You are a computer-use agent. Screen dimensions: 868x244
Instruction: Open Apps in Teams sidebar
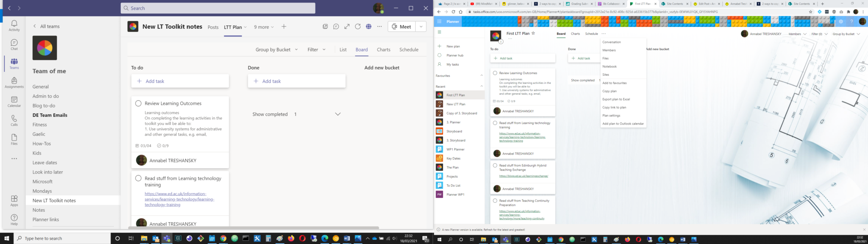click(14, 201)
